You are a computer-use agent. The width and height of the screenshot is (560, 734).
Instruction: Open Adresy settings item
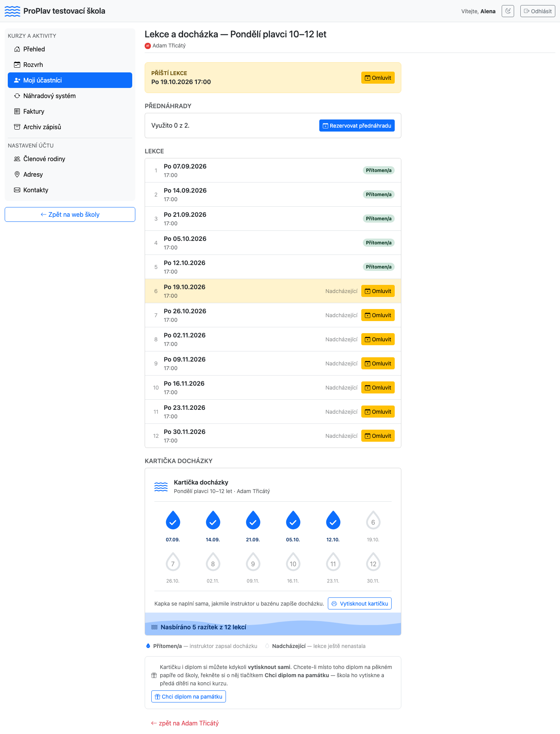[70, 174]
